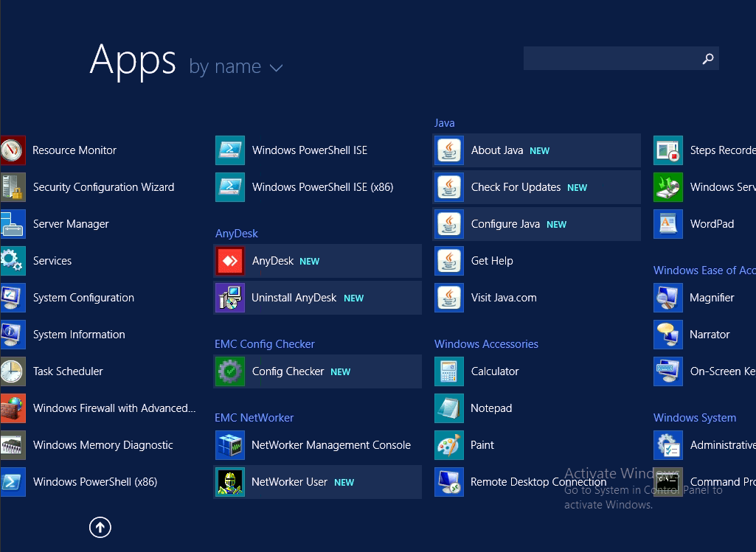
Task: Open the Paint application icon
Action: 449,445
